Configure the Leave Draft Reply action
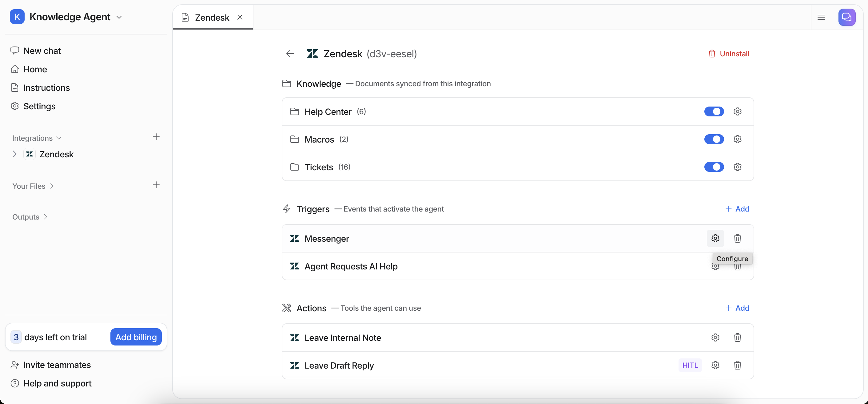The image size is (868, 404). 715,365
